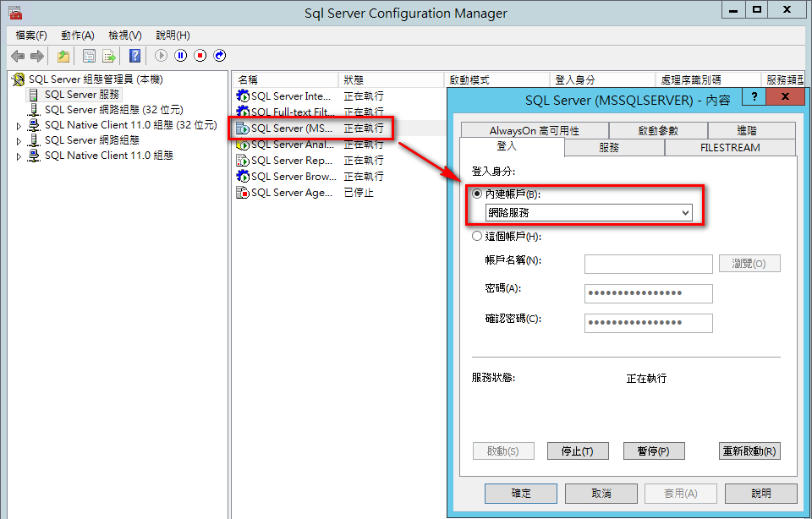Click the SQL Server (MSSQLSERVER) row icon
This screenshot has width=812, height=519.
point(243,128)
